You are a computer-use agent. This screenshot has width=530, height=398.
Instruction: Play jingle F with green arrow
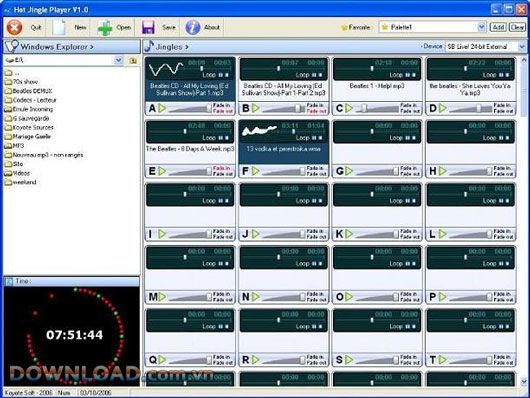point(256,171)
